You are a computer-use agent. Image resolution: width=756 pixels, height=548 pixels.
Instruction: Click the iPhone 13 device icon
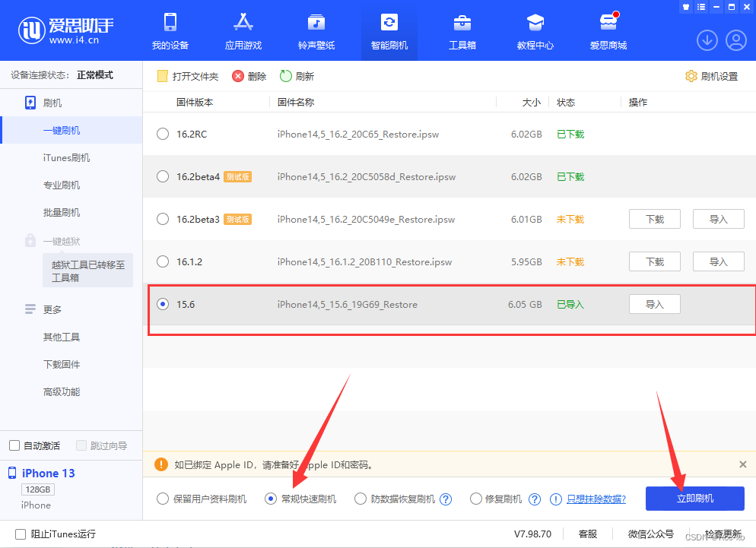[x=12, y=473]
